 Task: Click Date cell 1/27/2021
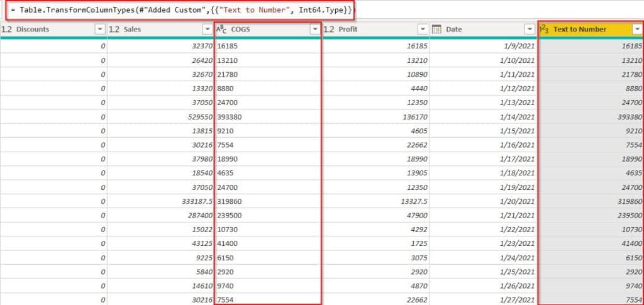[x=484, y=300]
